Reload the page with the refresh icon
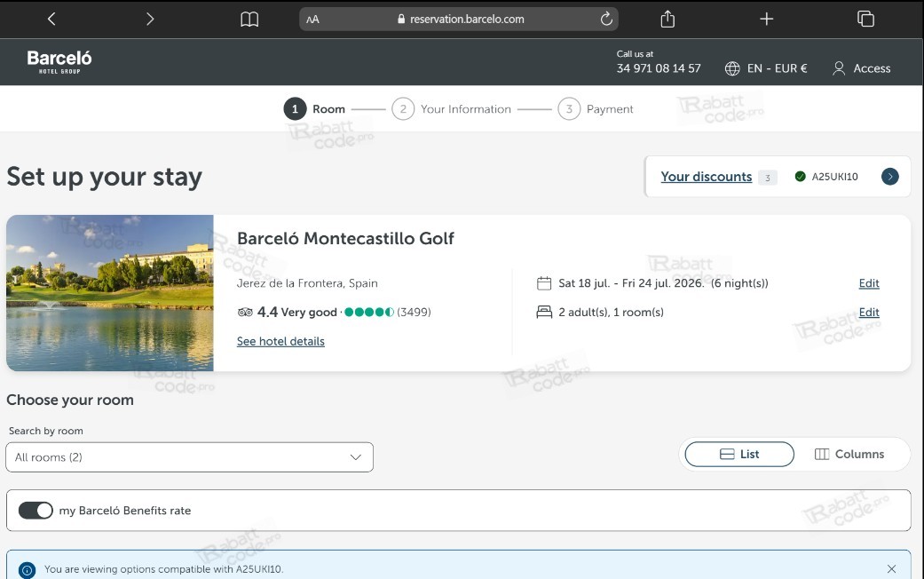The height and width of the screenshot is (579, 924). [606, 19]
